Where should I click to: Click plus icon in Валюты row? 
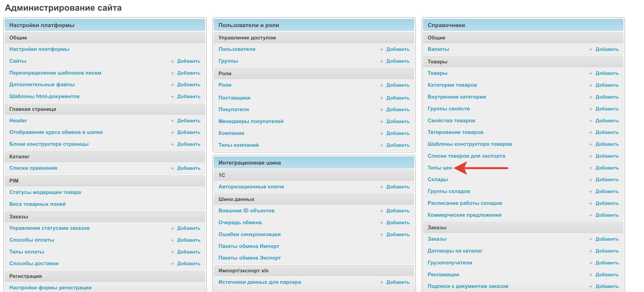590,49
